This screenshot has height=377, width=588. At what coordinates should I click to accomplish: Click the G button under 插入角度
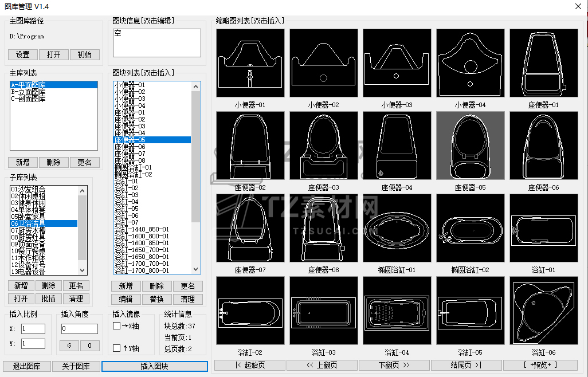(x=69, y=345)
